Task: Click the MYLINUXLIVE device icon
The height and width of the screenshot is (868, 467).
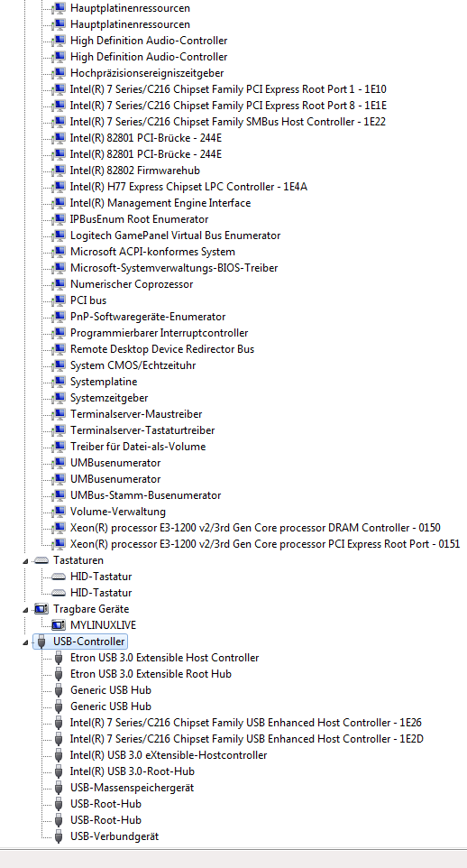Action: point(59,625)
